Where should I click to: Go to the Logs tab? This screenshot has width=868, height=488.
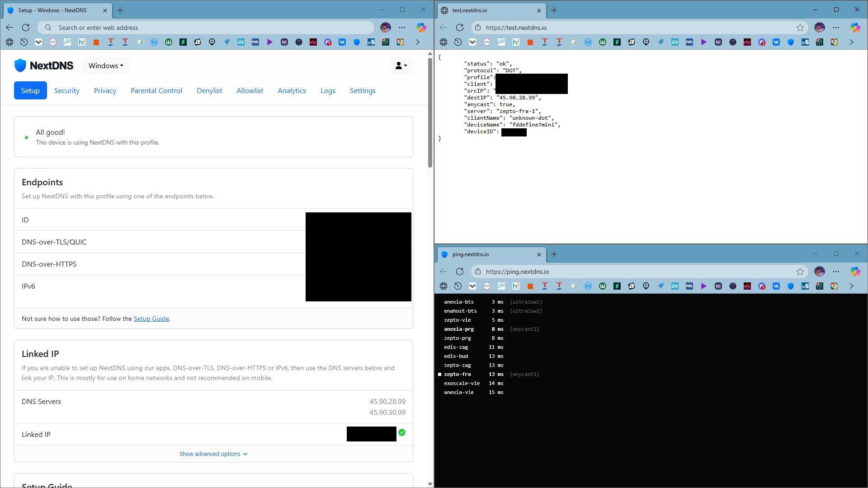328,90
